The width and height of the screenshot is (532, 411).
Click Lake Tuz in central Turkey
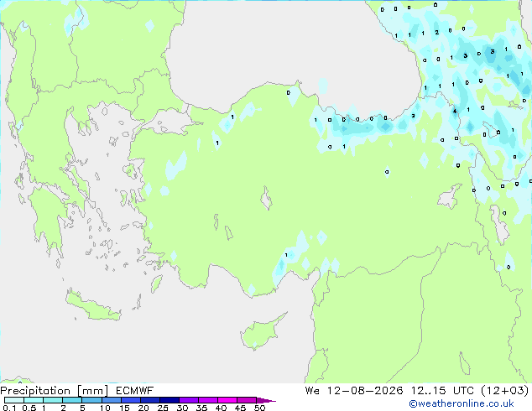[266, 198]
